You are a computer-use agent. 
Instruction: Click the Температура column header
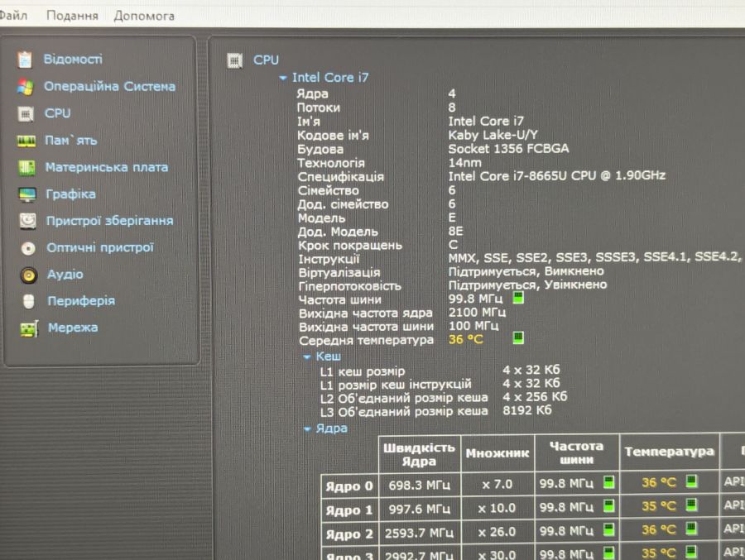click(x=670, y=452)
